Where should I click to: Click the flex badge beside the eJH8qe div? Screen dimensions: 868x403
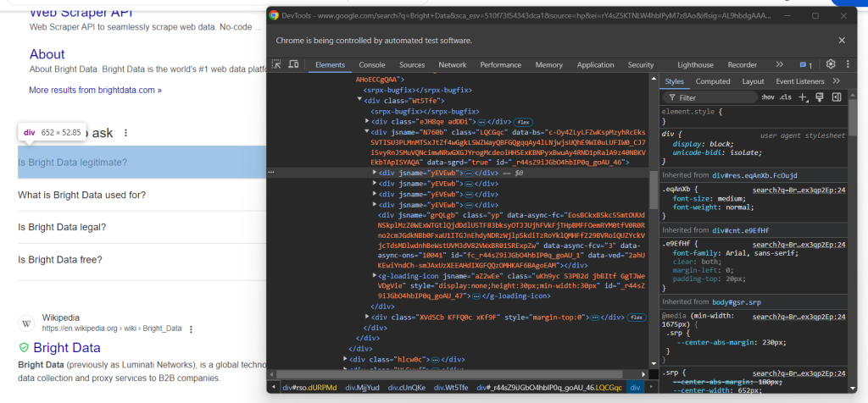coord(524,122)
